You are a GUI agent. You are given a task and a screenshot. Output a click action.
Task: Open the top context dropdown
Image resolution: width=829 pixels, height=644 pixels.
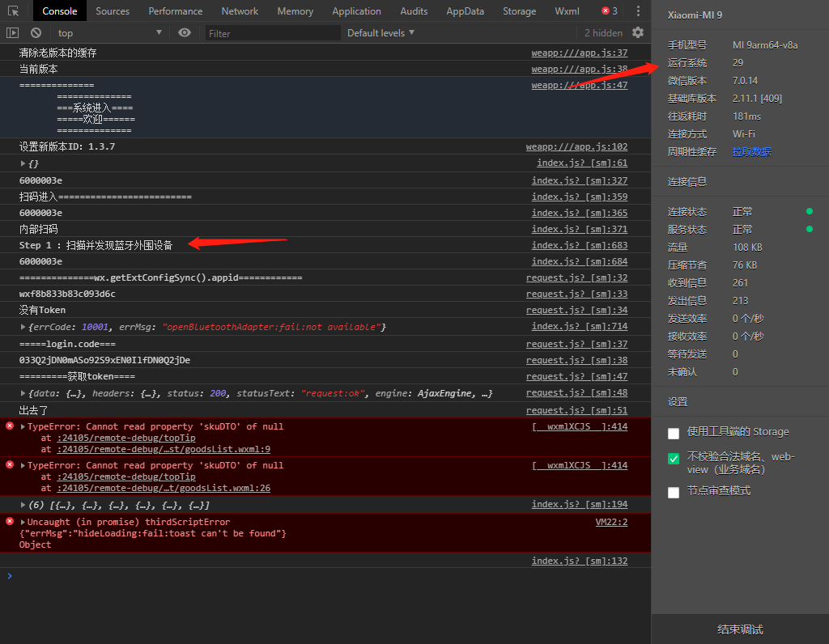coord(109,32)
